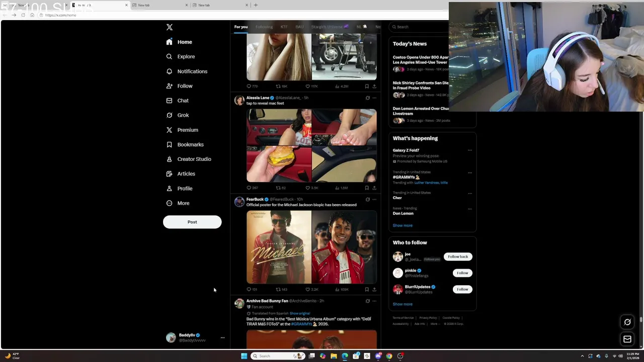644x362 pixels.
Task: Open the Michael poster image
Action: [x=279, y=247]
